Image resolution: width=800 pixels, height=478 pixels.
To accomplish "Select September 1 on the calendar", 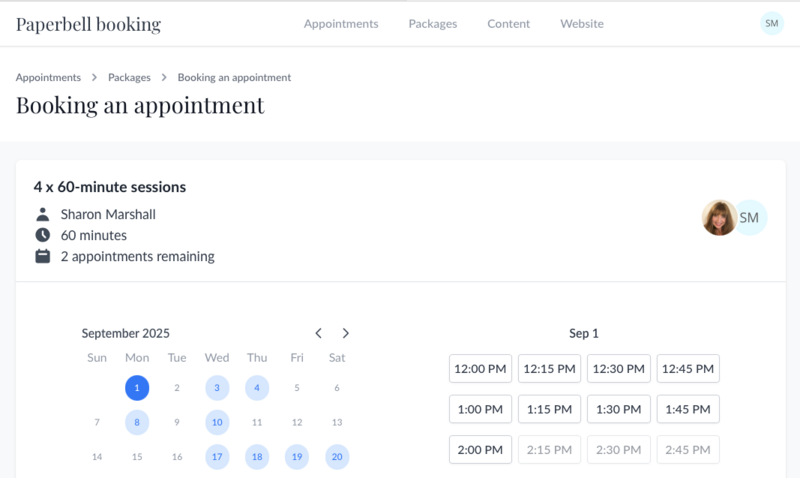I will click(137, 388).
